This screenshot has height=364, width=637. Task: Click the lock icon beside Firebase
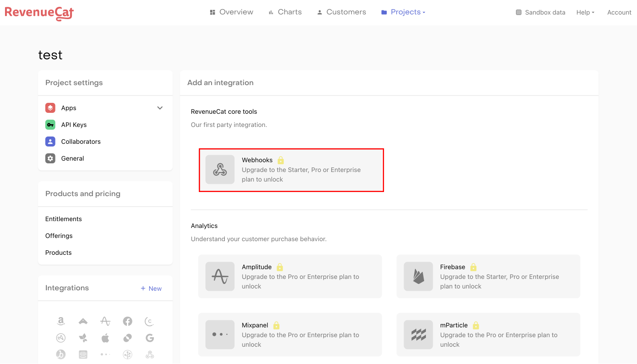pos(473,267)
